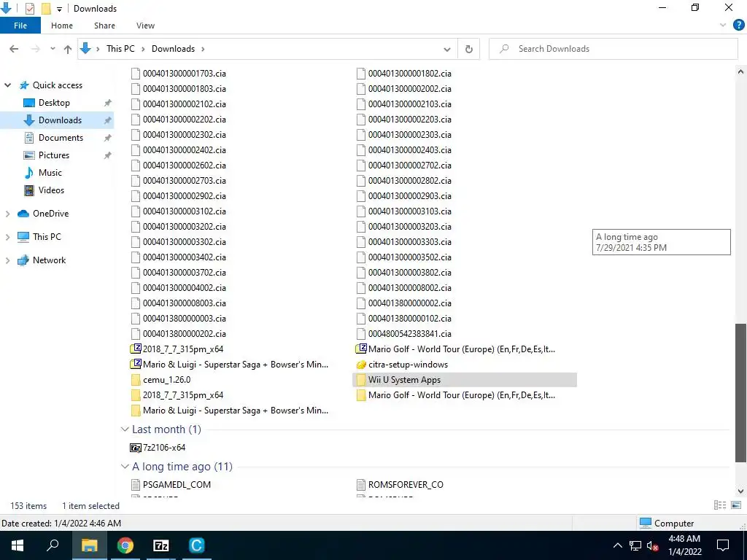Open the address bar history dropdown
This screenshot has width=747, height=560.
tap(447, 49)
